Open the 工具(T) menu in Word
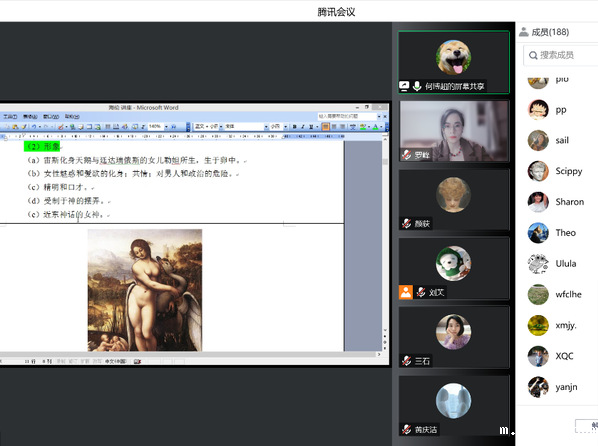This screenshot has width=598, height=446. pos(10,116)
